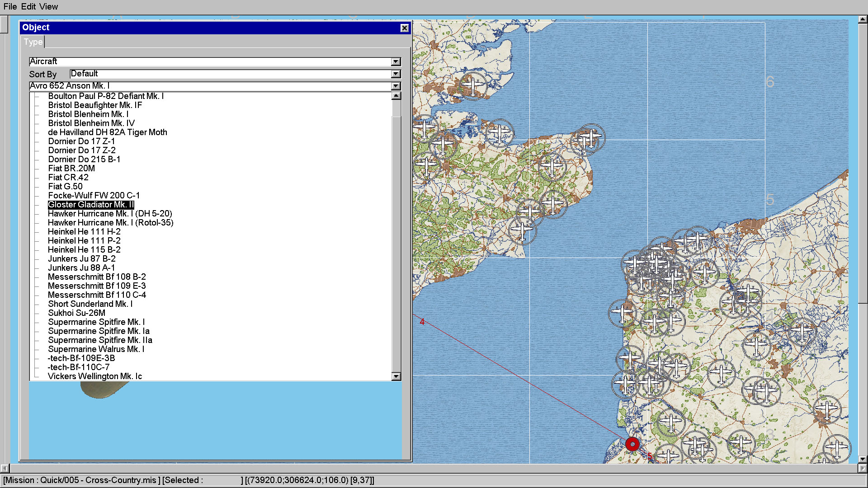Expand the Avro 652 Anson selection dropdown
The width and height of the screenshot is (868, 488).
(396, 86)
